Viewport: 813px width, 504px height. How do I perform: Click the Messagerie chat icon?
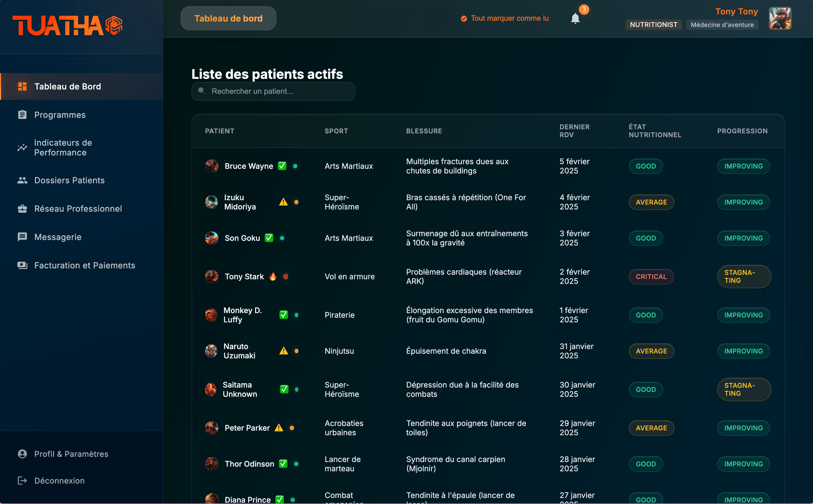pos(22,237)
